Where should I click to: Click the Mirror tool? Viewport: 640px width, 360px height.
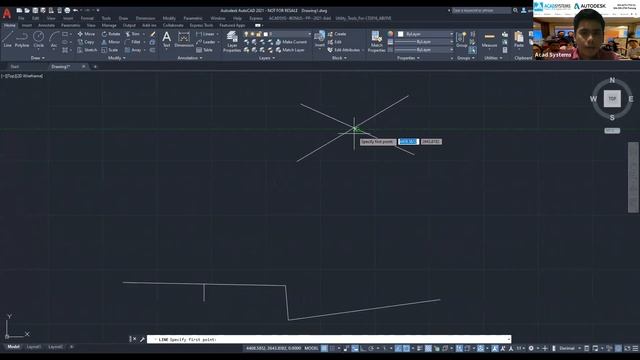coord(111,42)
